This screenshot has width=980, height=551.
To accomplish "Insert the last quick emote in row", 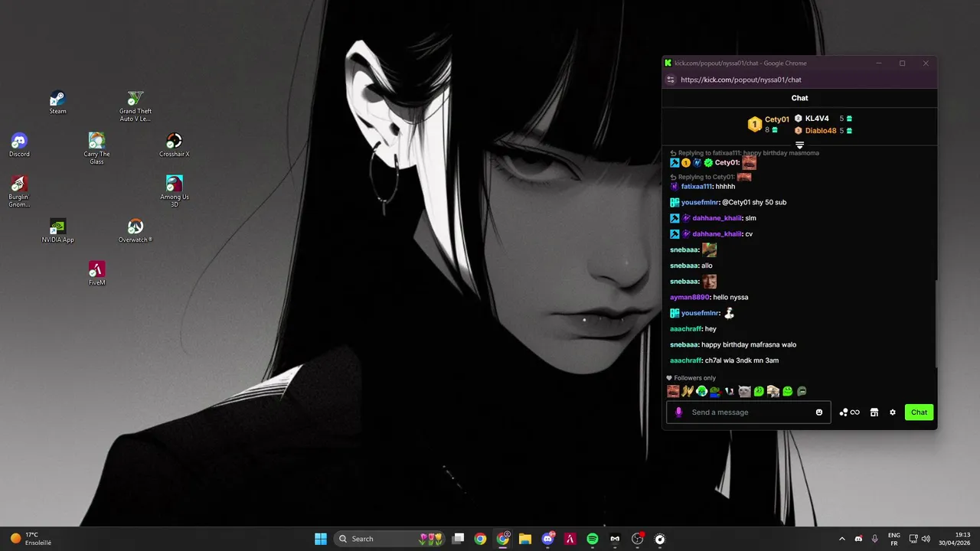I will coord(802,391).
